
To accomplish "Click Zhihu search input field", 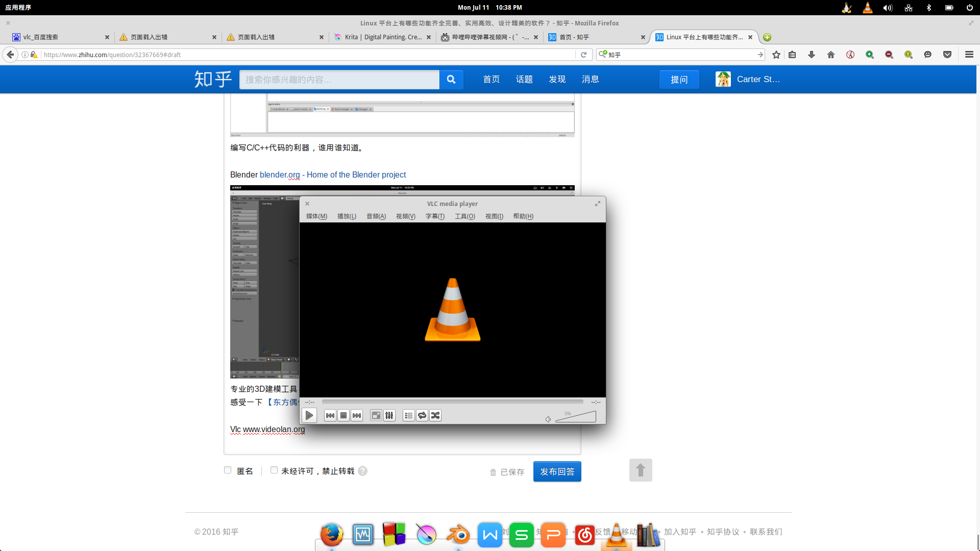I will [339, 80].
